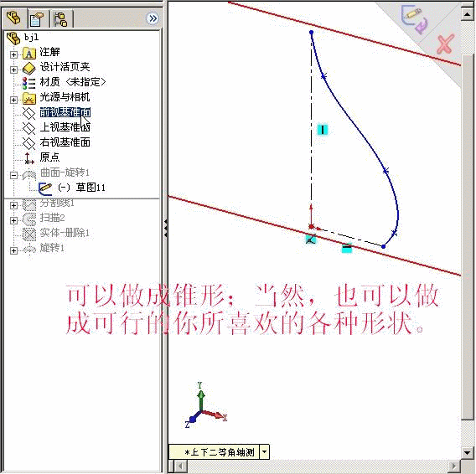
Task: Click the sweep icon of 扫描2
Action: [x=29, y=219]
